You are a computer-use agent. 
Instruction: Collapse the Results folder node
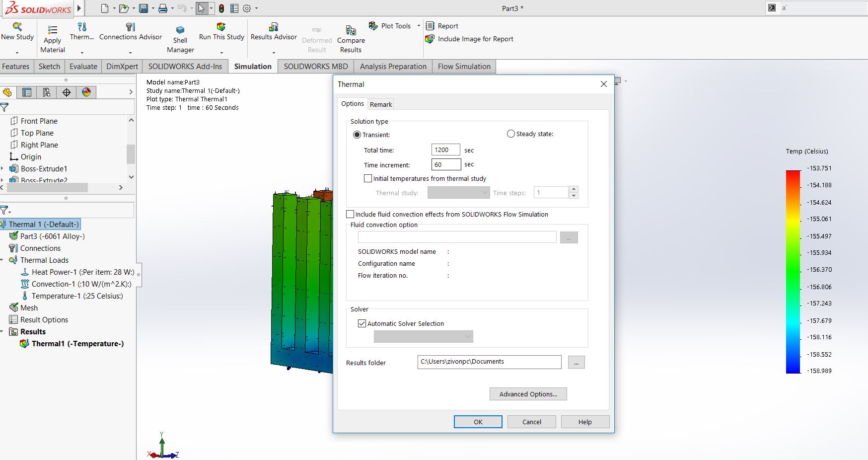pyautogui.click(x=2, y=332)
